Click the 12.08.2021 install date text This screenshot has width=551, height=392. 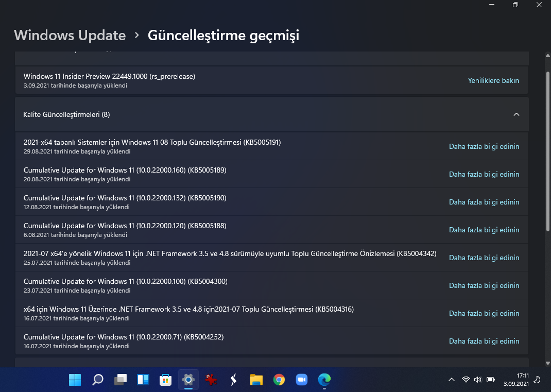point(76,207)
